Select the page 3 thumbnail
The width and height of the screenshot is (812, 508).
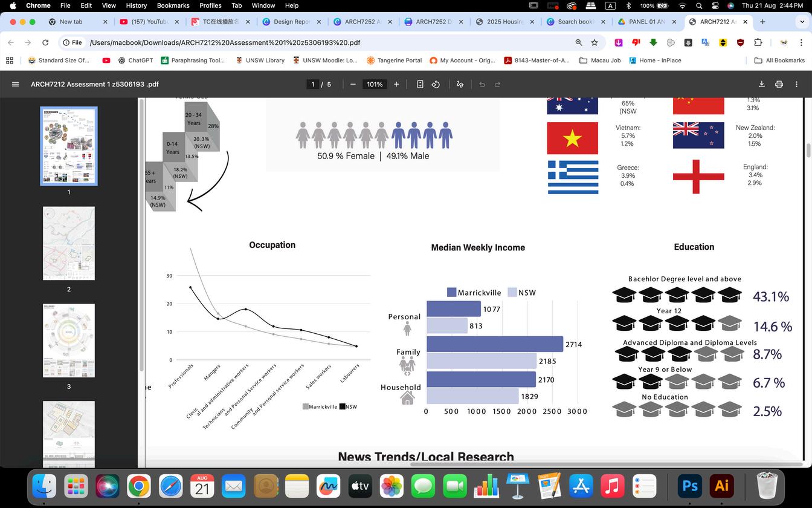(x=69, y=340)
